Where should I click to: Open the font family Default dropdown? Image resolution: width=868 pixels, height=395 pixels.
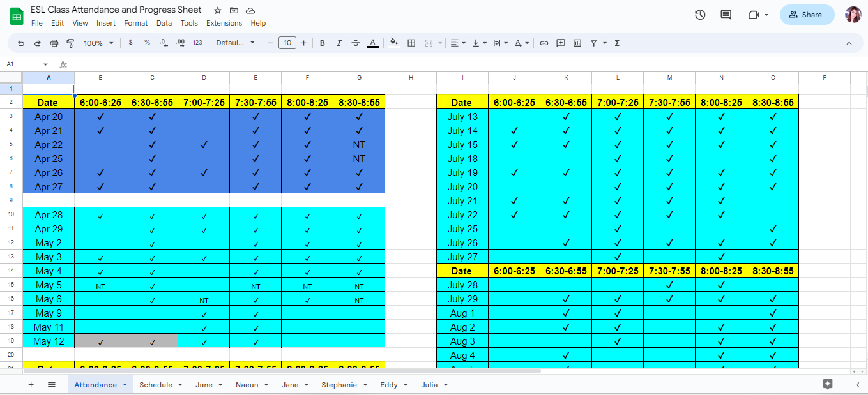click(x=235, y=43)
